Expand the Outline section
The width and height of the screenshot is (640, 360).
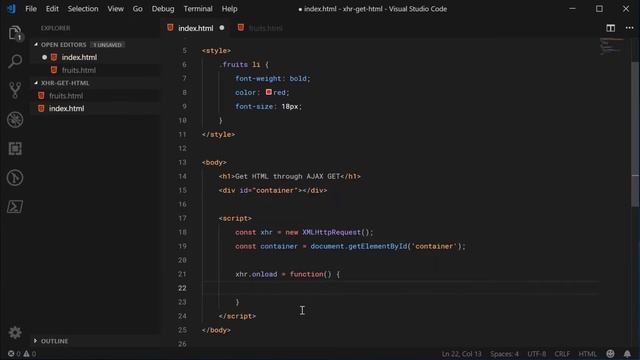[x=36, y=341]
